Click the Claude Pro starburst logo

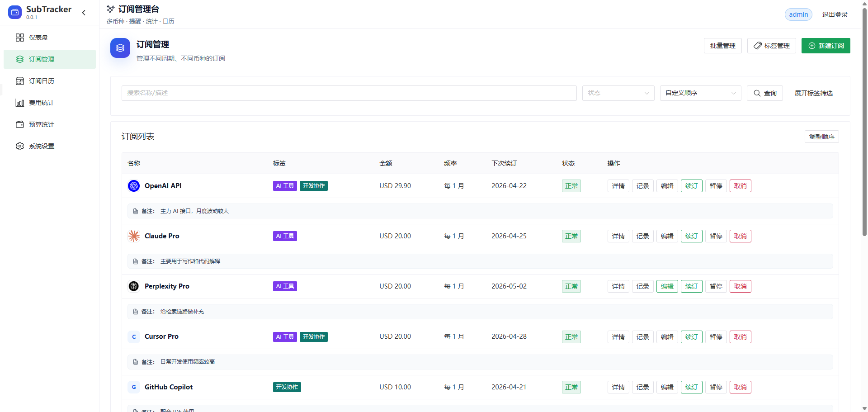point(134,236)
